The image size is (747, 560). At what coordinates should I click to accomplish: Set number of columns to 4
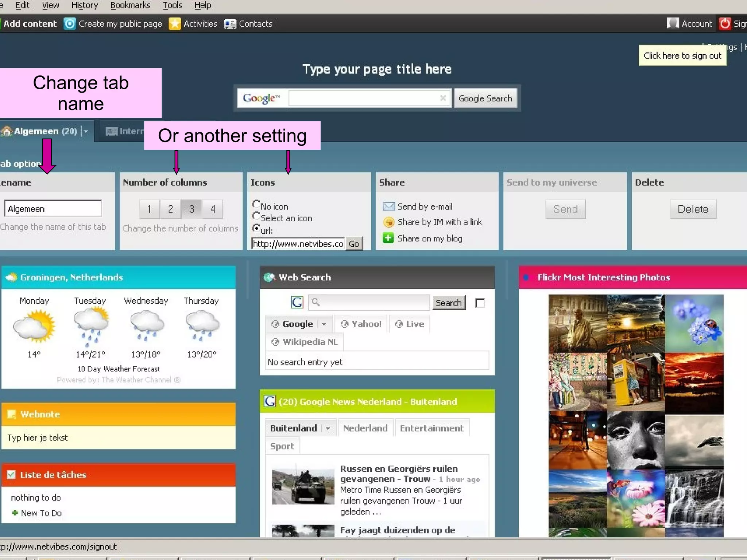[213, 209]
